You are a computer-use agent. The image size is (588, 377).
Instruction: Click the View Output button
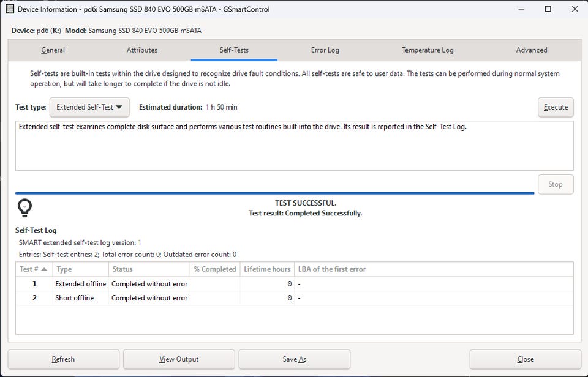pyautogui.click(x=179, y=359)
